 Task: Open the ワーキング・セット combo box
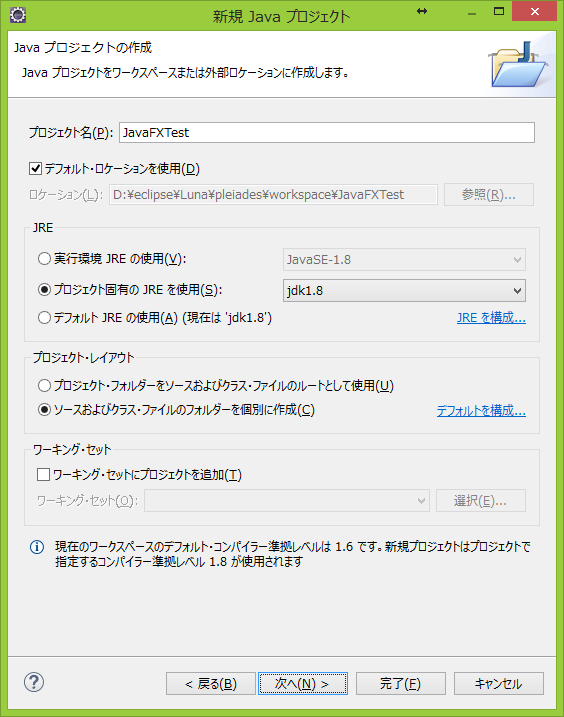[287, 501]
